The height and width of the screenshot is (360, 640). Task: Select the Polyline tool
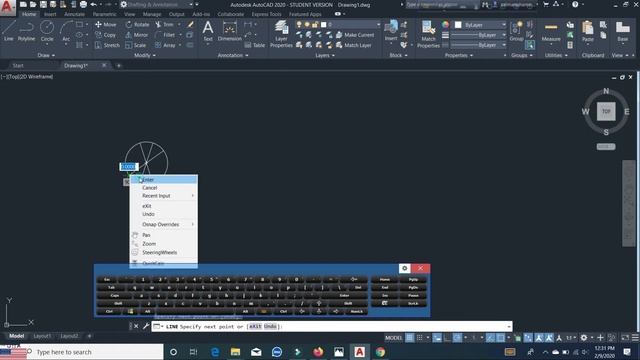(26, 31)
